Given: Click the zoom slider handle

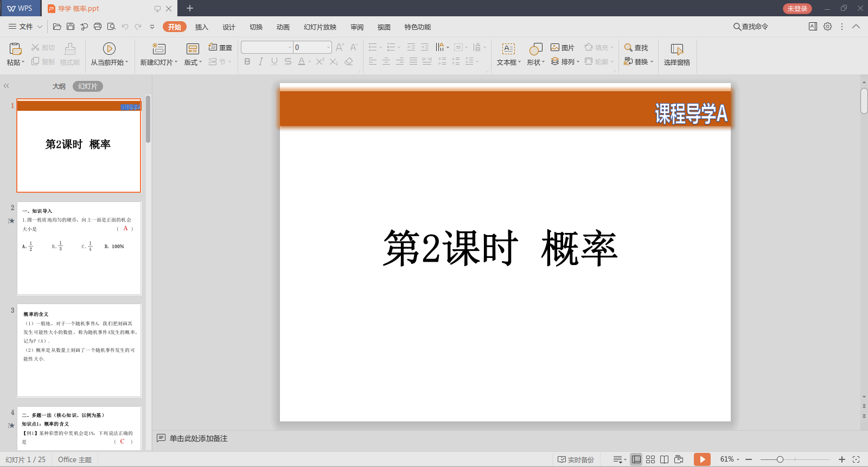Looking at the screenshot, I should pos(780,459).
